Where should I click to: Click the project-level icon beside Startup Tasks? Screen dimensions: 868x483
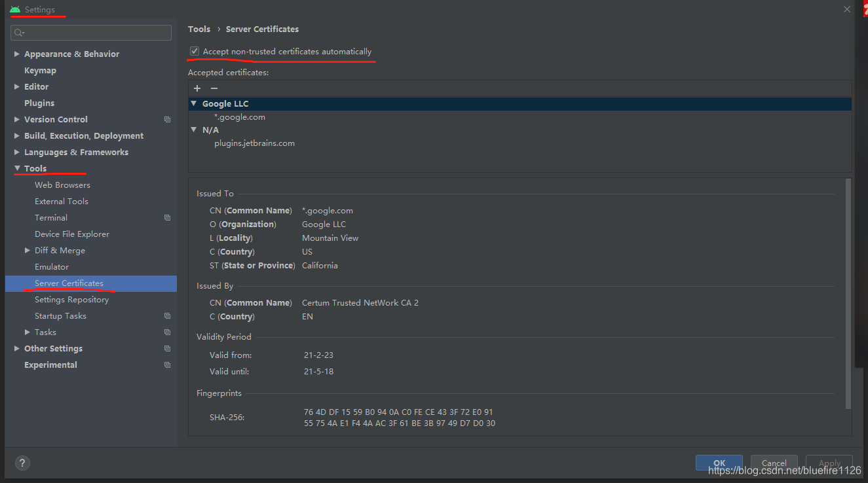click(167, 316)
